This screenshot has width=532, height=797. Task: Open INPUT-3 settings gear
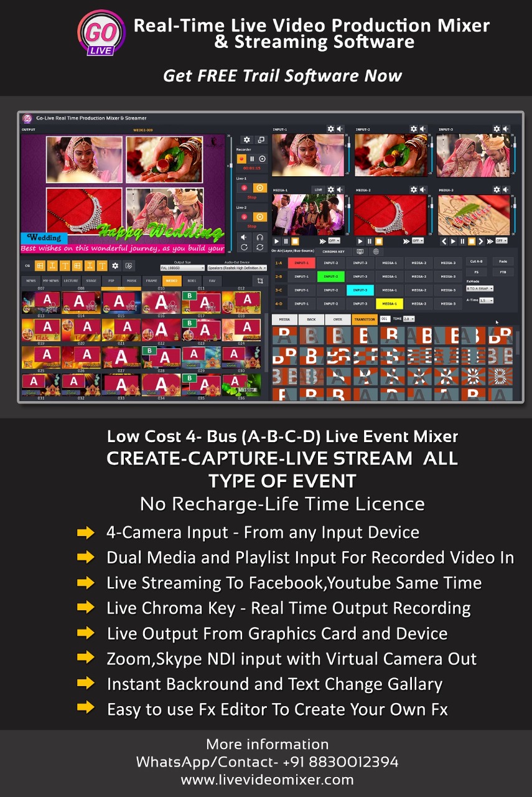497,129
